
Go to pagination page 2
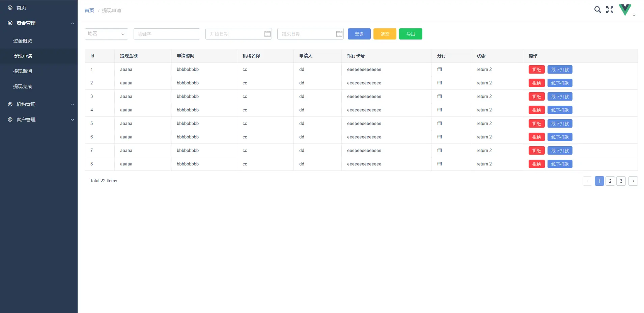pyautogui.click(x=610, y=181)
